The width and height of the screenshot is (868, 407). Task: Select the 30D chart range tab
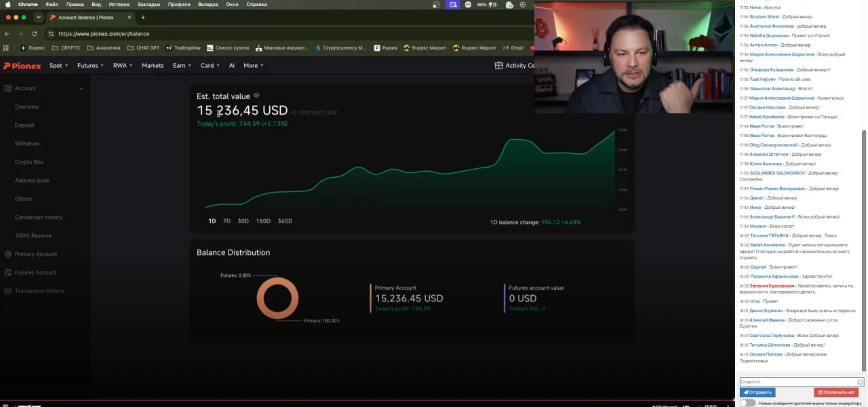[243, 221]
